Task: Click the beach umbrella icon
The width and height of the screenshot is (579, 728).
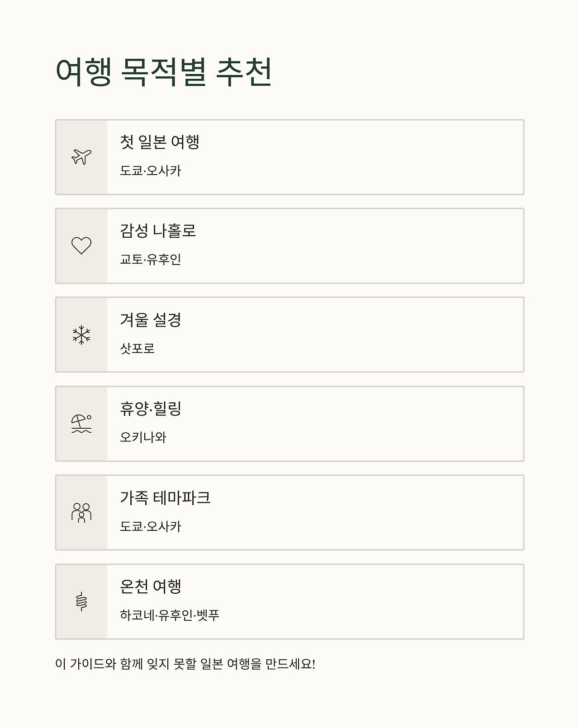Action: (81, 424)
